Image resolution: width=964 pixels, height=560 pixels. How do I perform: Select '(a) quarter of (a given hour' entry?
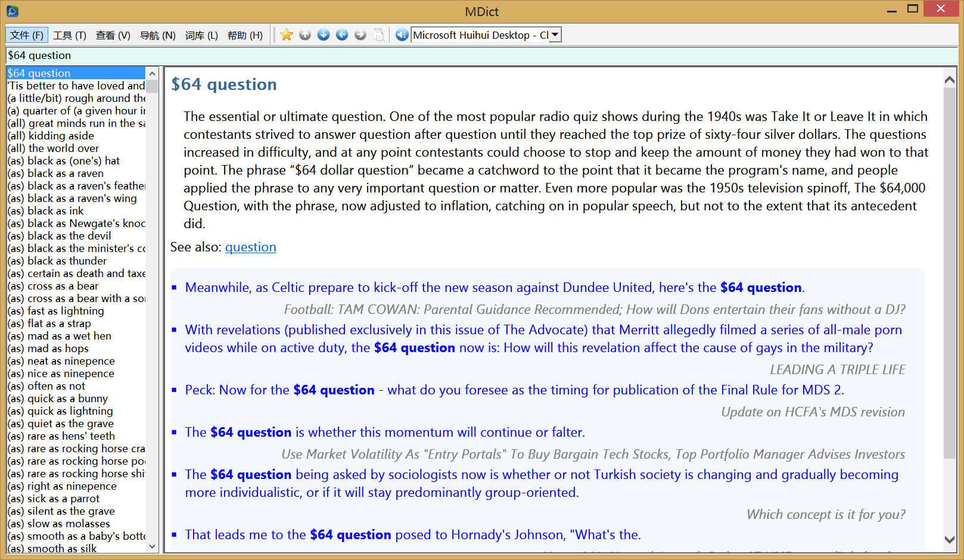[x=76, y=111]
